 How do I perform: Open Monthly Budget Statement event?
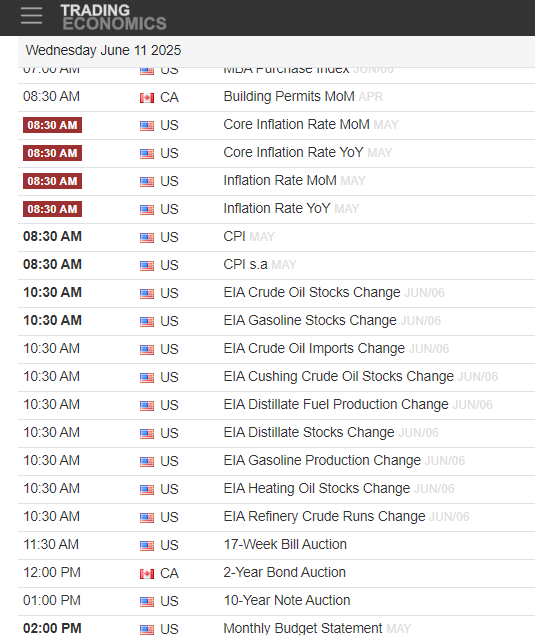tap(303, 628)
